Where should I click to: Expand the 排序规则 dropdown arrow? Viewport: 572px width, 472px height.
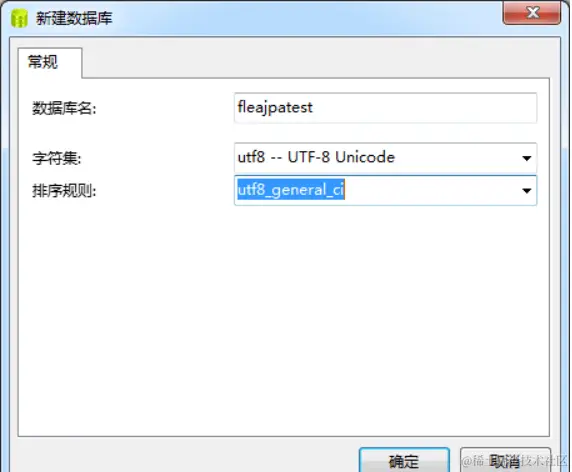click(526, 190)
